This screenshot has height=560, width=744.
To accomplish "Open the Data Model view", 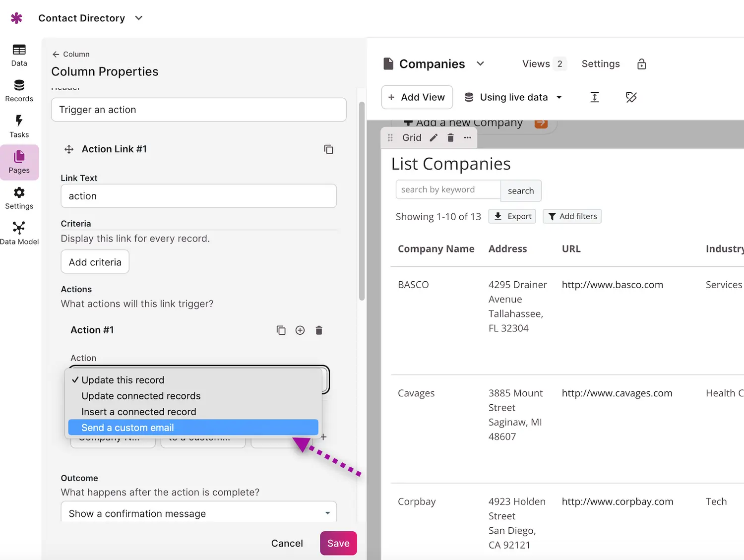I will pyautogui.click(x=19, y=233).
